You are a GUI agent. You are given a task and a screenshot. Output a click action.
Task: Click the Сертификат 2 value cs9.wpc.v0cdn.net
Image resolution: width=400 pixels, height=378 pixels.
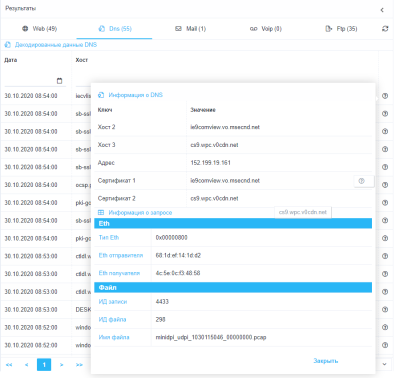pyautogui.click(x=214, y=198)
